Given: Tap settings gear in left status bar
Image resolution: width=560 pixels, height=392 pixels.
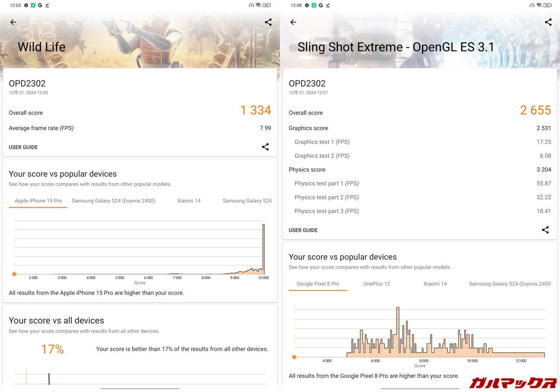Looking at the screenshot, I should pos(26,5).
